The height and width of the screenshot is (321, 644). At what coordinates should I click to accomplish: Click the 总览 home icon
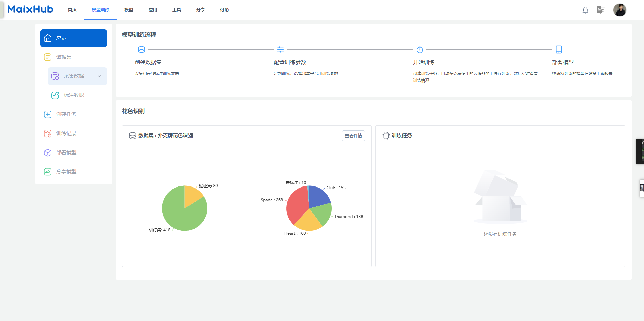coord(48,38)
